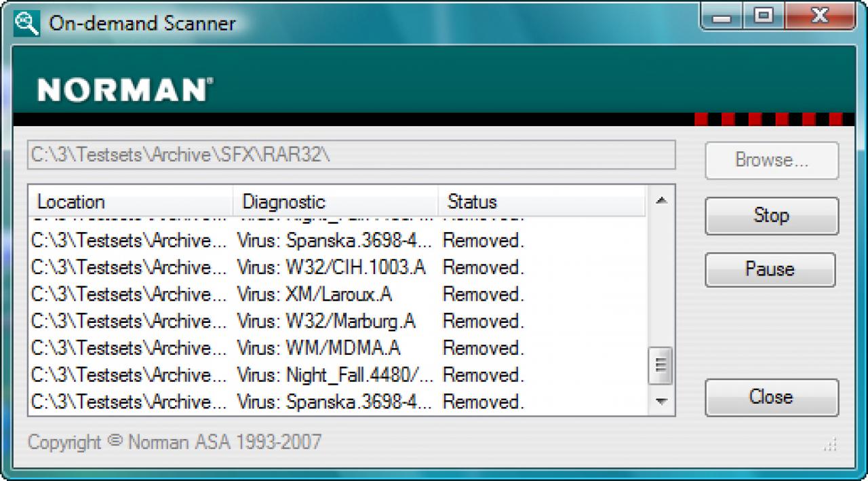
Task: Stop the running scan
Action: click(772, 216)
